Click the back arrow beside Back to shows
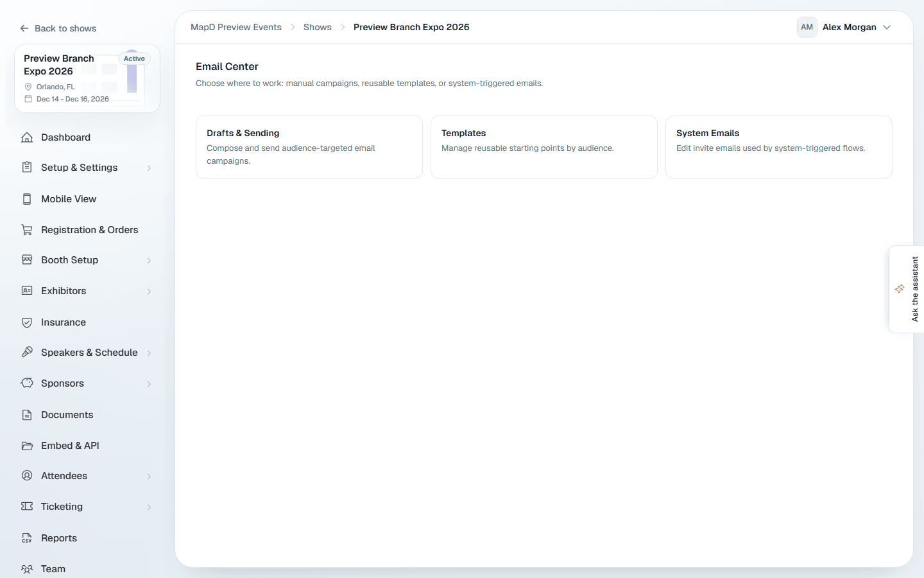 (24, 28)
